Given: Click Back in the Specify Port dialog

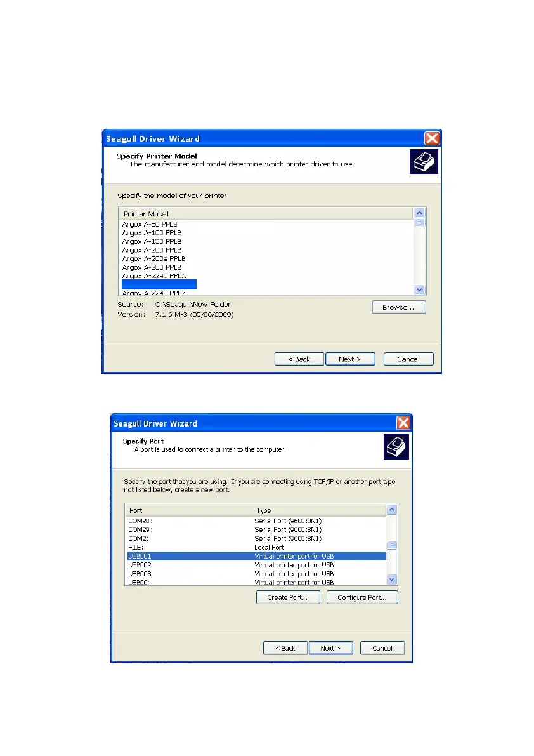Looking at the screenshot, I should click(285, 648).
